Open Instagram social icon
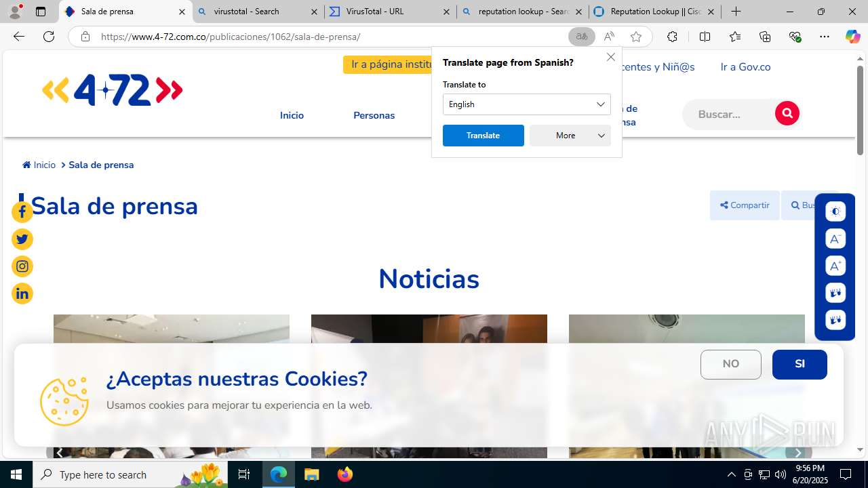868x488 pixels. click(x=22, y=266)
